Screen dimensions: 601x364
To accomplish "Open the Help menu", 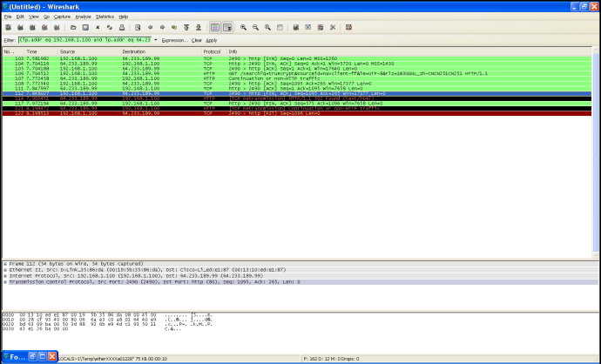I will coord(124,17).
